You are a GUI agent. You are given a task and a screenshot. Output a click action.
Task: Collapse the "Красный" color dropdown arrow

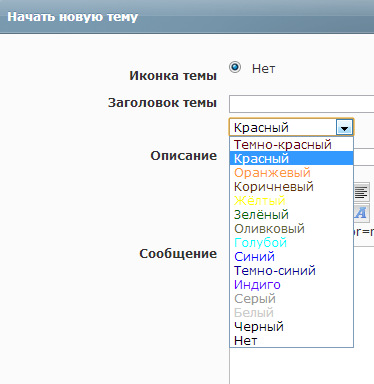coord(344,127)
